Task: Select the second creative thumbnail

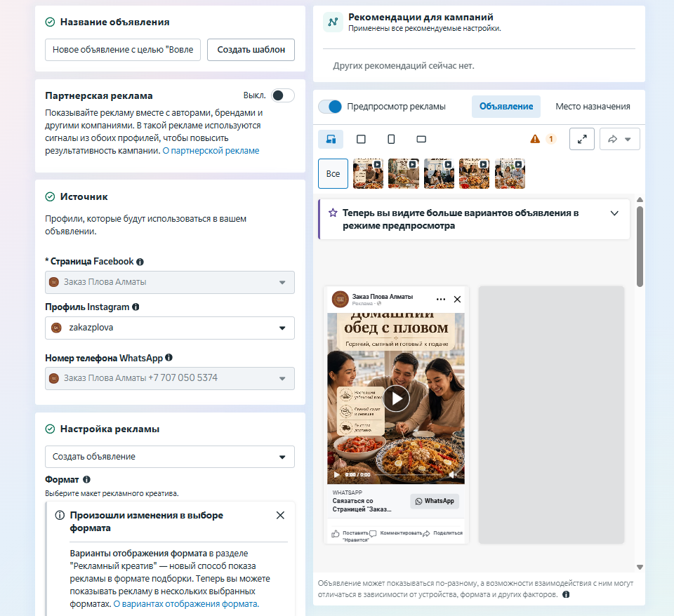Action: (404, 173)
